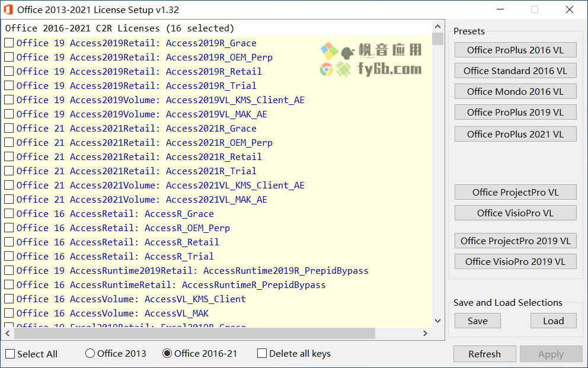Click the list's scroll up arrow
Viewport: 588px width, 368px height.
(437, 27)
